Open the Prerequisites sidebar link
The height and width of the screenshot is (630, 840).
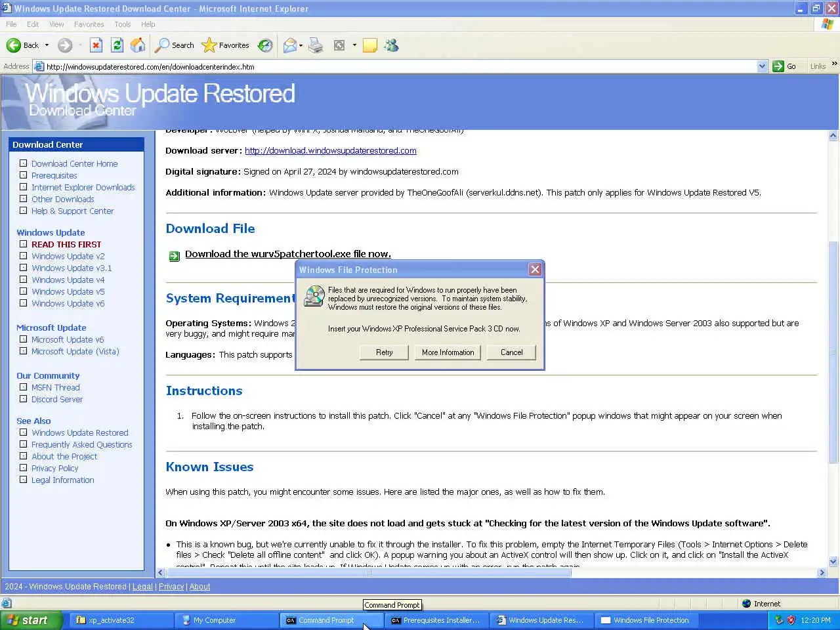point(54,175)
